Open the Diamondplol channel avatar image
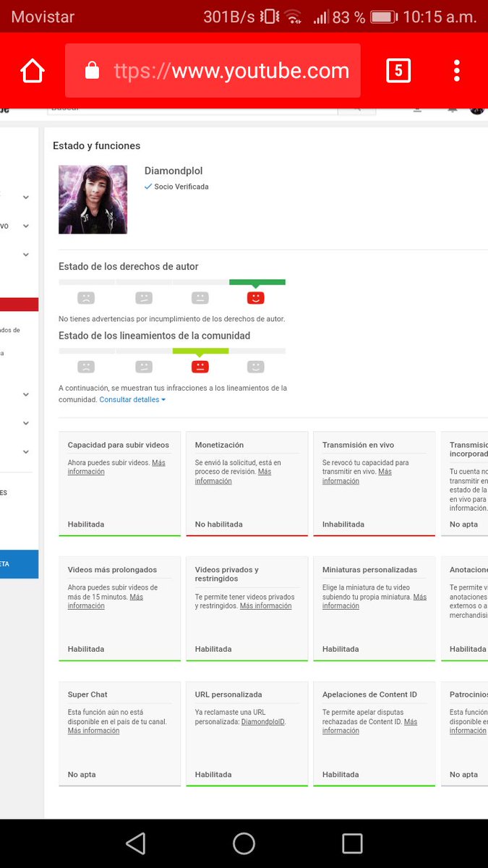 [93, 200]
